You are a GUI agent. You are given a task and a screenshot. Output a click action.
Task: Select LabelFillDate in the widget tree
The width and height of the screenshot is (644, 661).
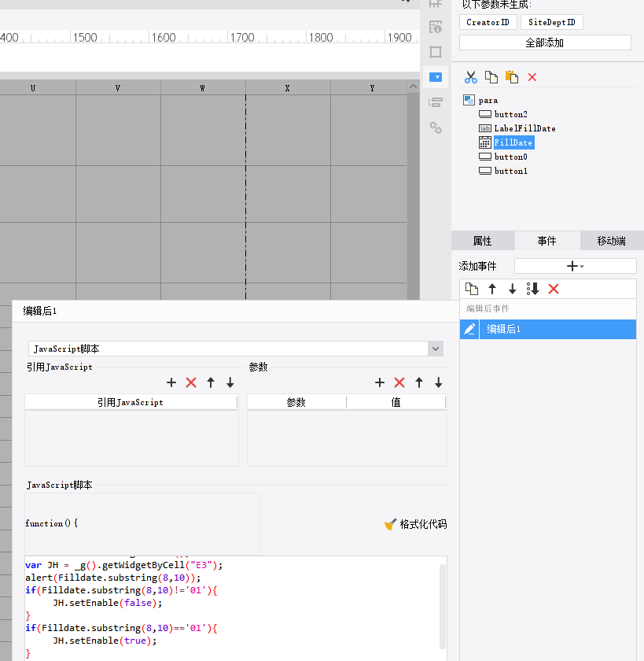pos(524,128)
